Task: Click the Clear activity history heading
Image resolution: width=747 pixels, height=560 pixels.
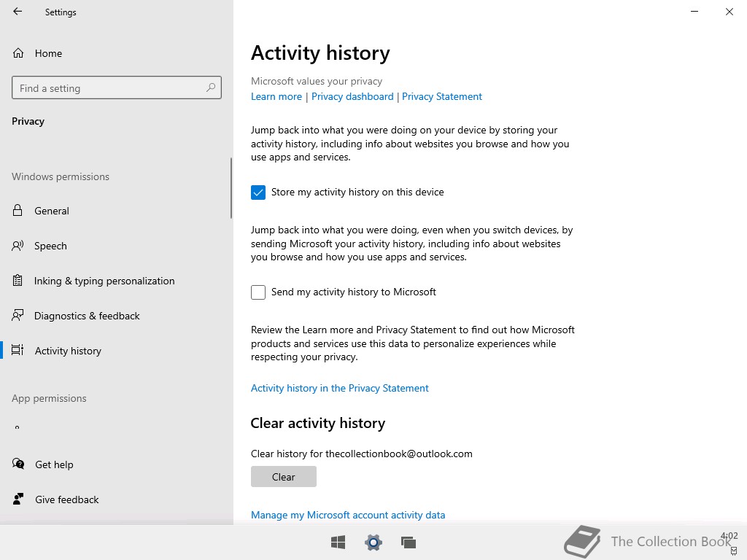Action: pyautogui.click(x=318, y=423)
